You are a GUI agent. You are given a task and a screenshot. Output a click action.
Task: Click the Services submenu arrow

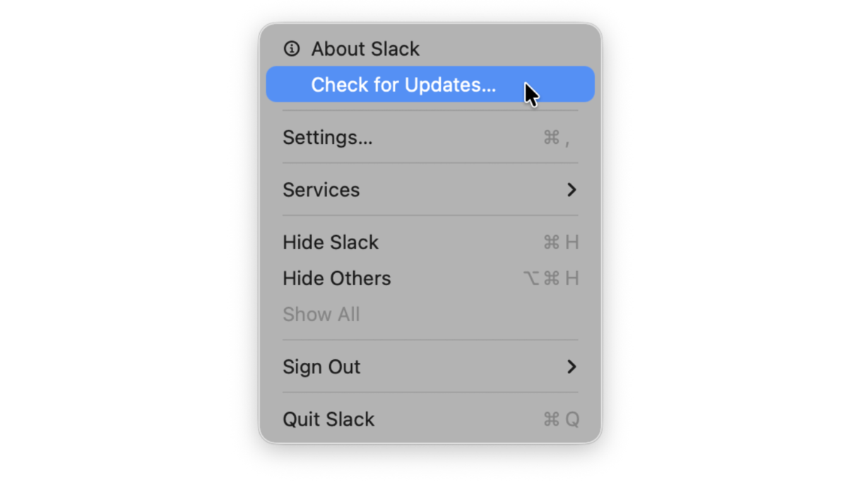(x=573, y=189)
